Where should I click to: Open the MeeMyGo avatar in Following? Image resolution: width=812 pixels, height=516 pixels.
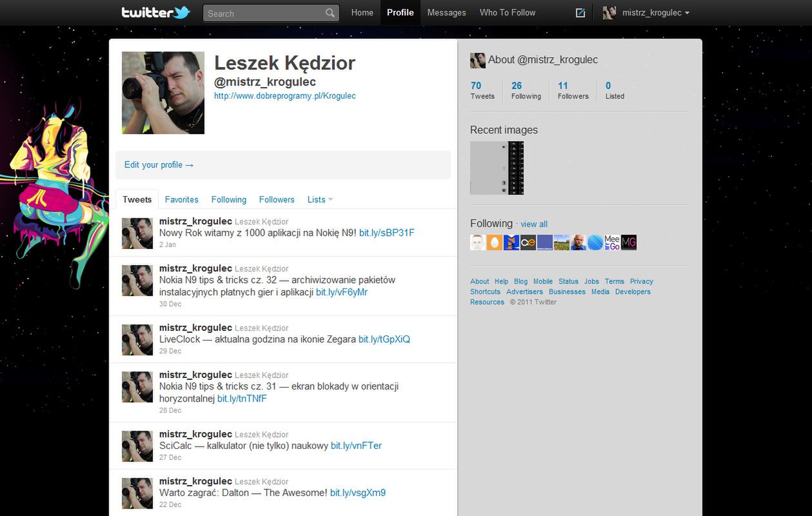coord(612,243)
